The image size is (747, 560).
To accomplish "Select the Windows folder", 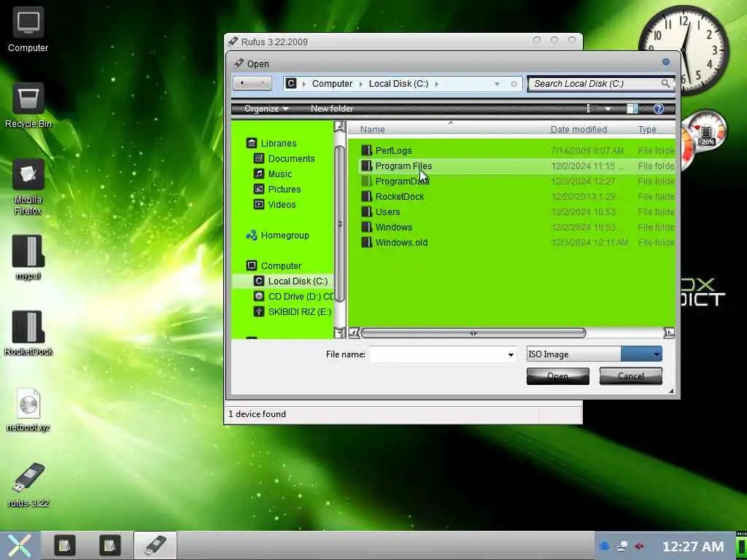I will (x=387, y=227).
